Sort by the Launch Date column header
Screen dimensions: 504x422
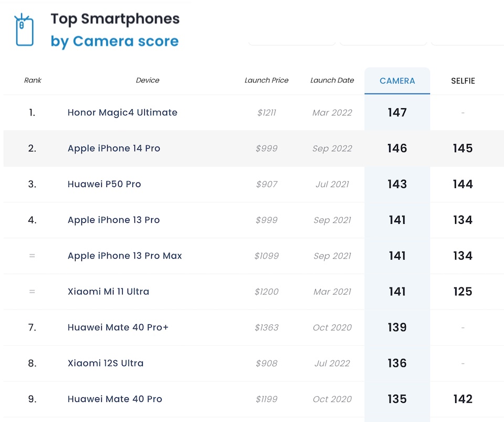pyautogui.click(x=332, y=80)
